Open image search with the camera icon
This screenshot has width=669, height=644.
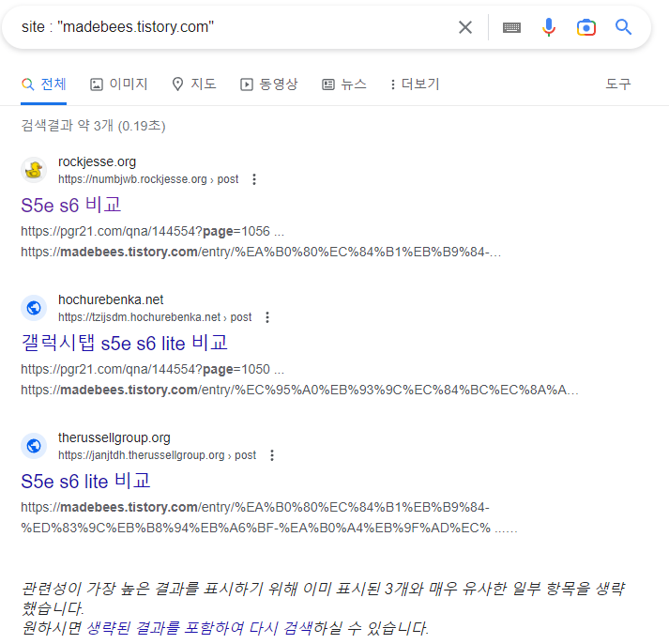click(586, 27)
